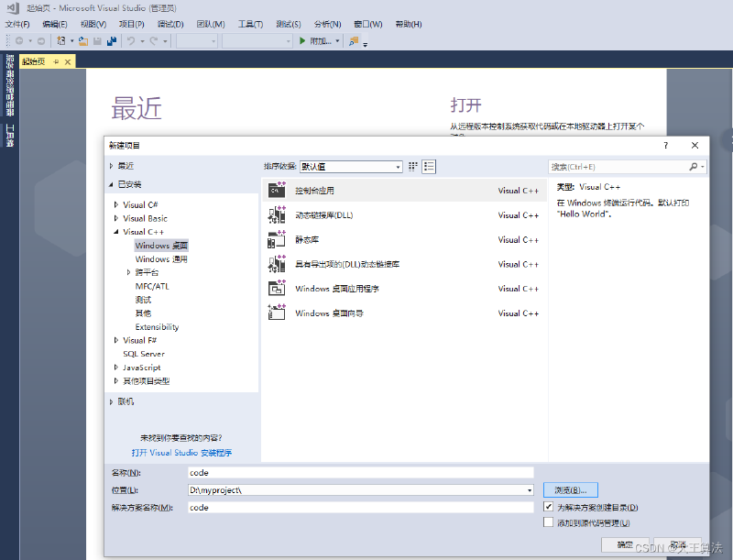
Task: Open the Debug menu
Action: click(x=170, y=25)
